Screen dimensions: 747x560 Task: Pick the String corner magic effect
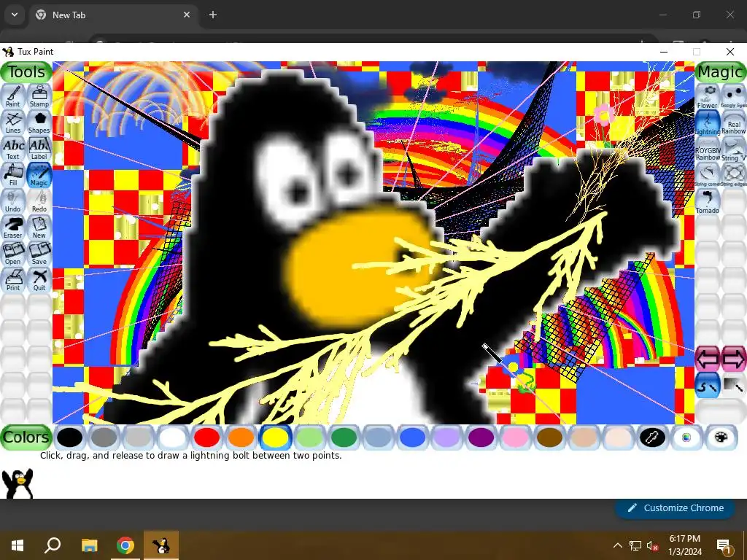point(708,175)
